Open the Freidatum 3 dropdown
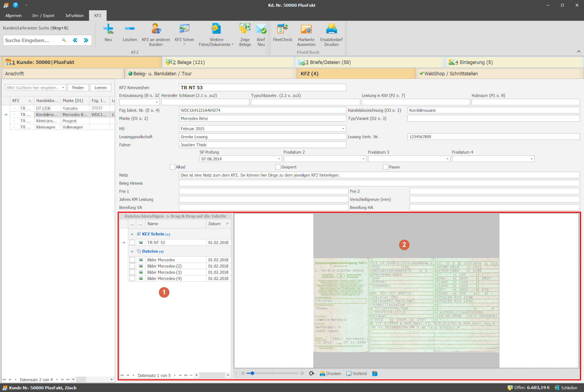Screen dimensions: 584x392 tap(447, 159)
